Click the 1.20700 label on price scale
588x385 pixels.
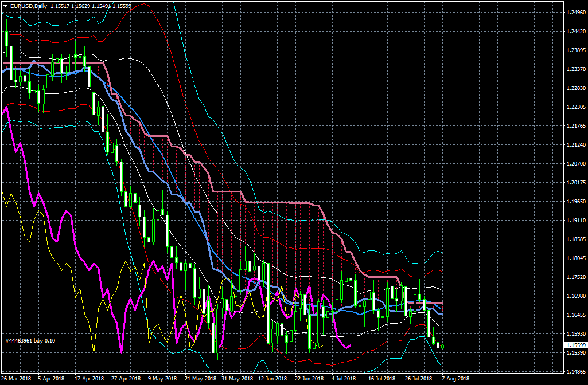pyautogui.click(x=575, y=164)
